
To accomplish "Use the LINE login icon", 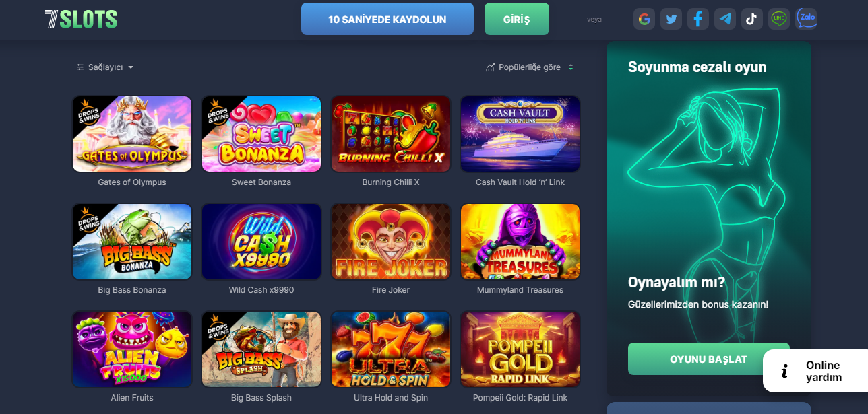I will 779,19.
